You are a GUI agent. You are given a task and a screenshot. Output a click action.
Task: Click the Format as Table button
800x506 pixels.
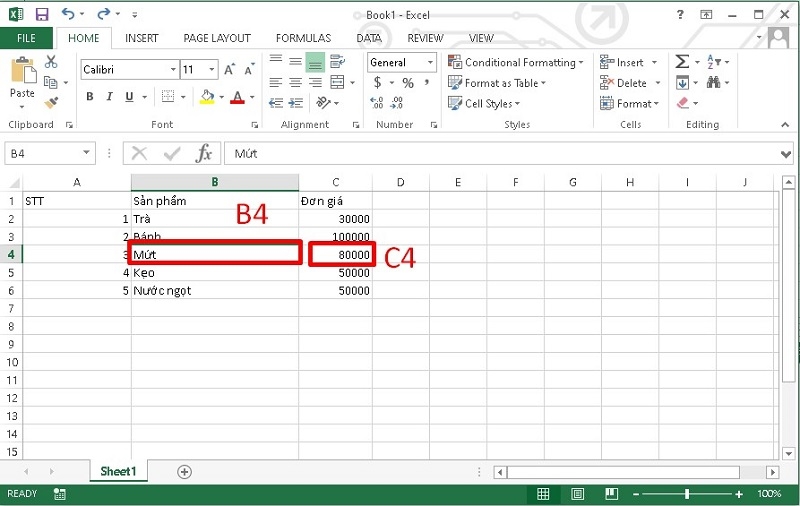505,83
